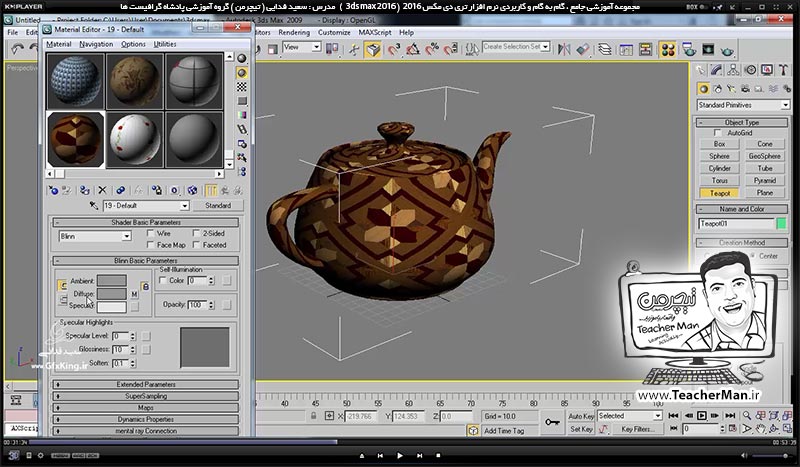
Task: Open the Navigation menu in Material Editor
Action: [96, 44]
